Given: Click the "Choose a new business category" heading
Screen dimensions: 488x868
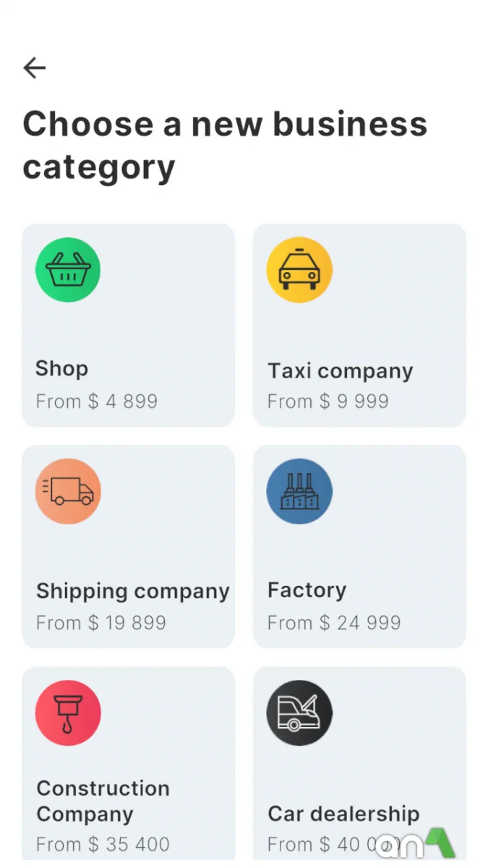Looking at the screenshot, I should point(225,145).
